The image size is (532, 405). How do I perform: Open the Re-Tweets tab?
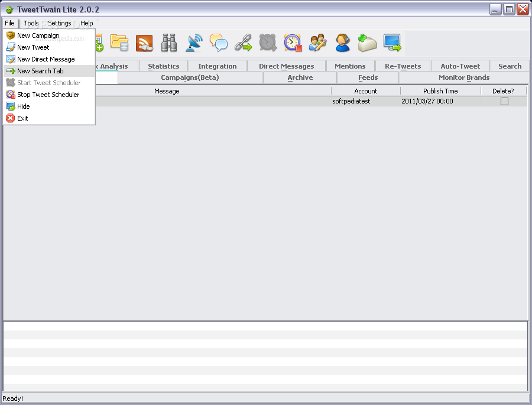(x=403, y=66)
